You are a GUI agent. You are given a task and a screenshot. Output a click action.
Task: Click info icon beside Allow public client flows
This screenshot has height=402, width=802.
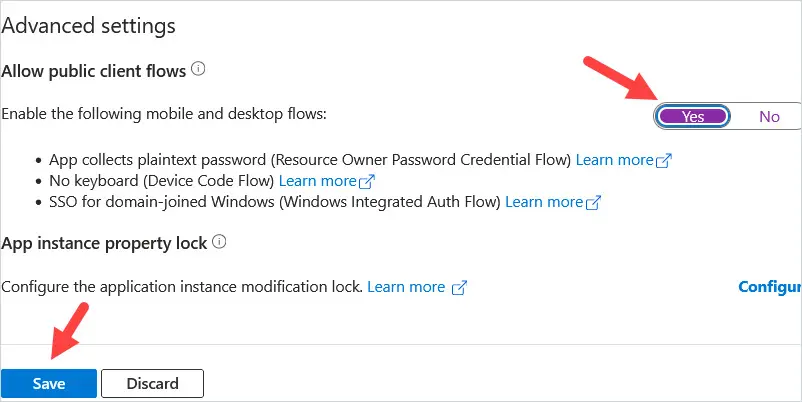(x=198, y=69)
